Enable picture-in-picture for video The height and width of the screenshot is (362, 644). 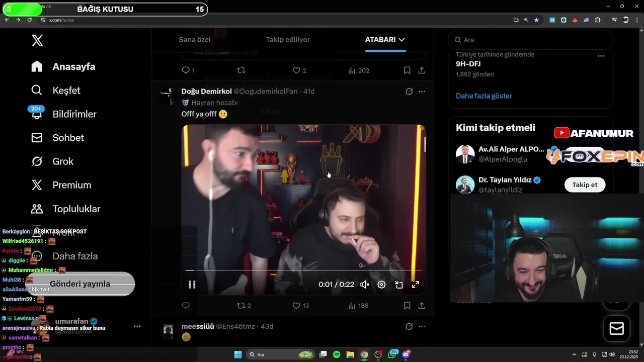pos(398,285)
